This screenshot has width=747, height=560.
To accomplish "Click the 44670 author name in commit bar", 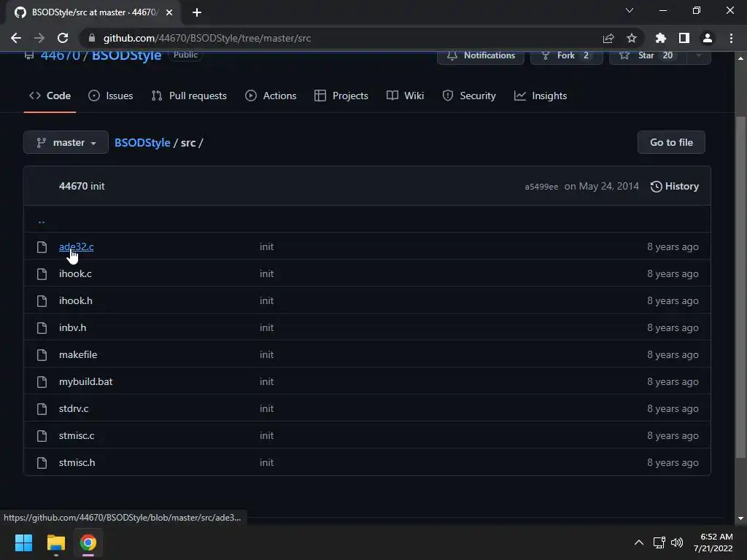I will 73,186.
